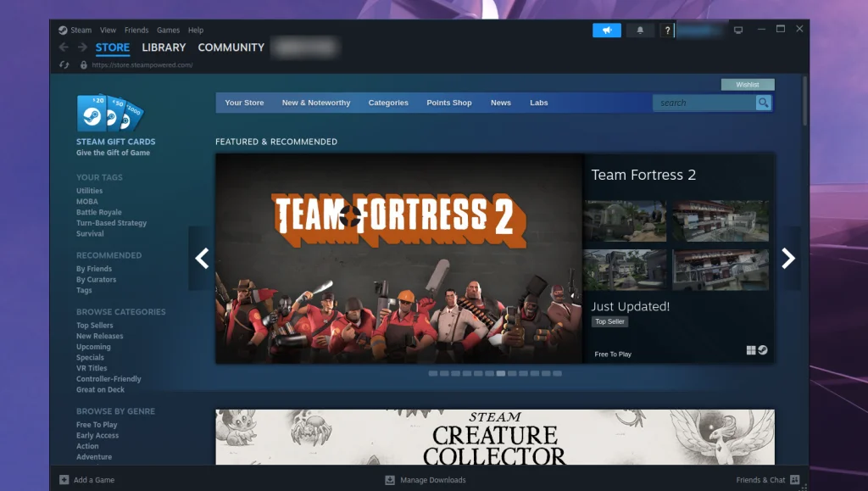Viewport: 868px width, 491px height.
Task: Open the Help menu
Action: pos(196,31)
